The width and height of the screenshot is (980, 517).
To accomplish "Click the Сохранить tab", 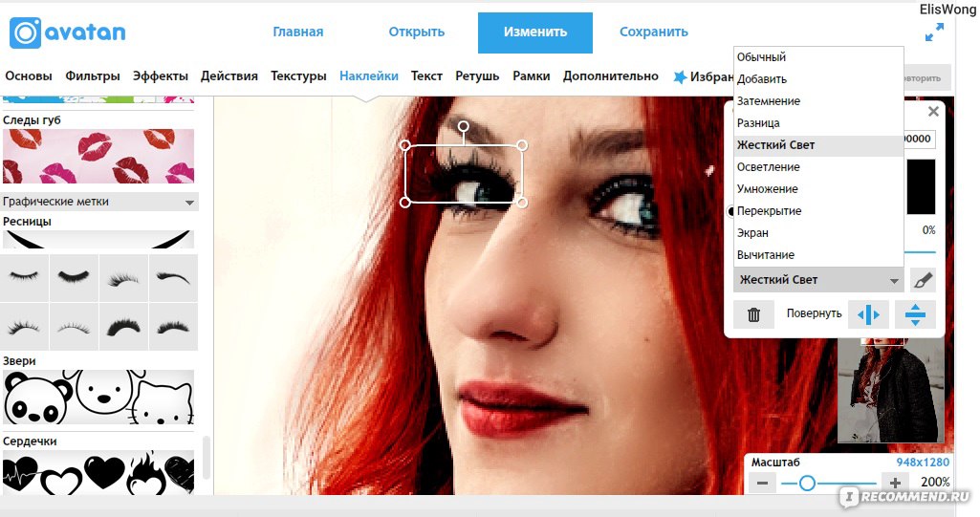I will click(x=654, y=32).
